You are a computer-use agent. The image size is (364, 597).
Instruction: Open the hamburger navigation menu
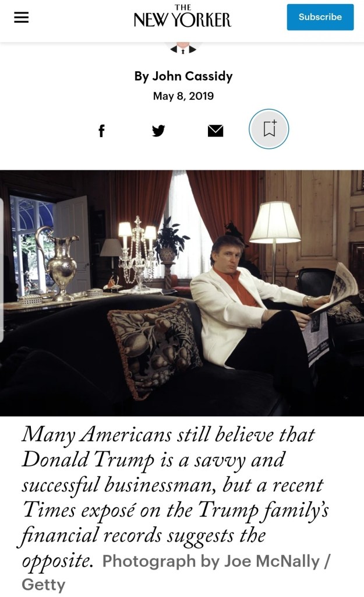(x=21, y=17)
